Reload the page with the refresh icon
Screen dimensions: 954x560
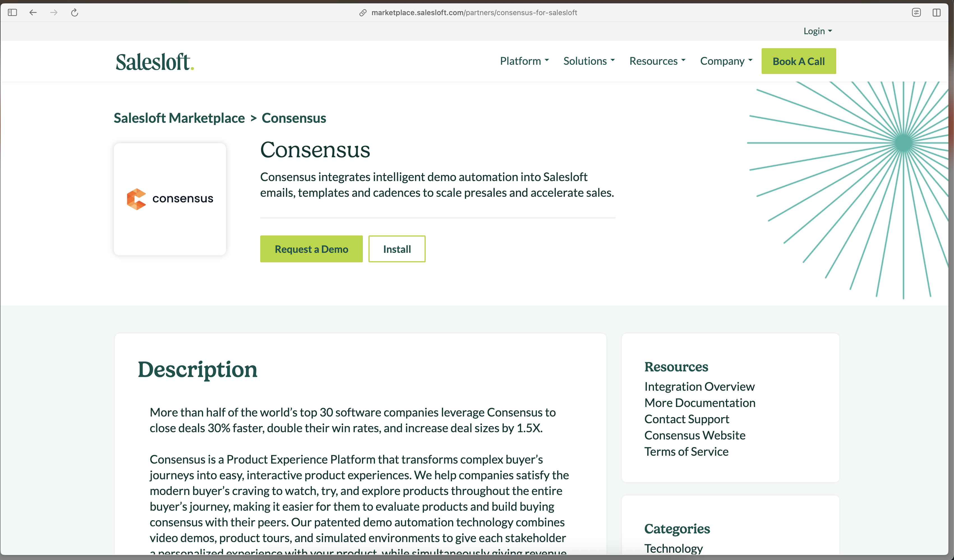coord(75,13)
